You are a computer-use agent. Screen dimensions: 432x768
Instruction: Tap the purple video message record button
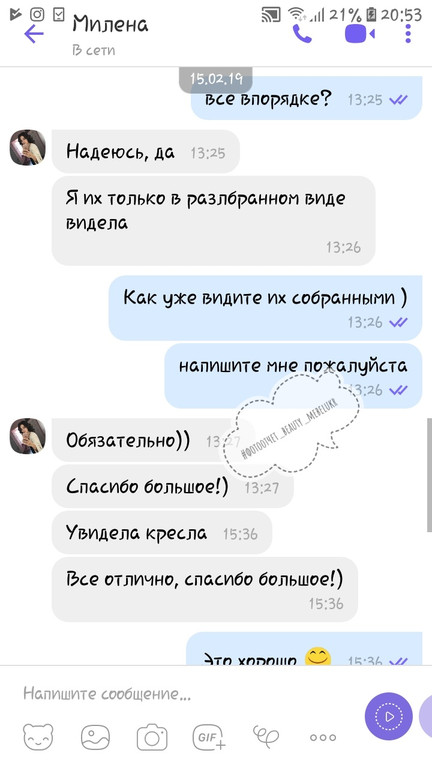[x=388, y=717]
